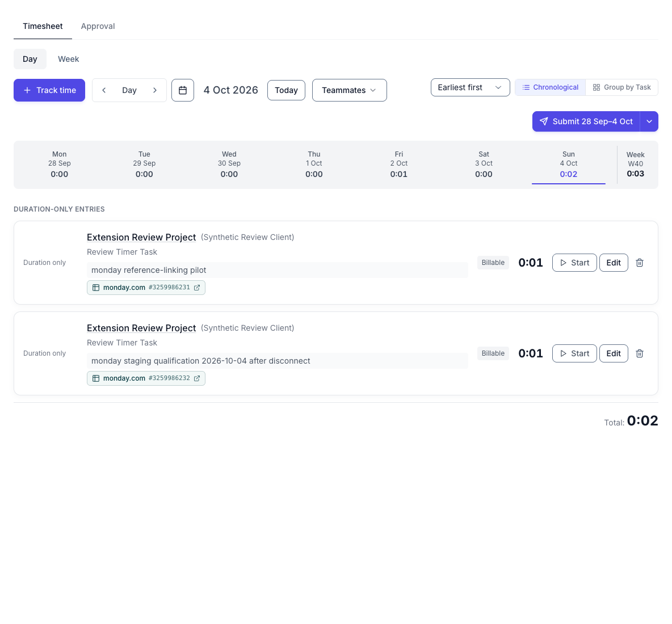Click the DURATION-ONLY ENTRIES heading
Image resolution: width=672 pixels, height=624 pixels.
tap(59, 209)
